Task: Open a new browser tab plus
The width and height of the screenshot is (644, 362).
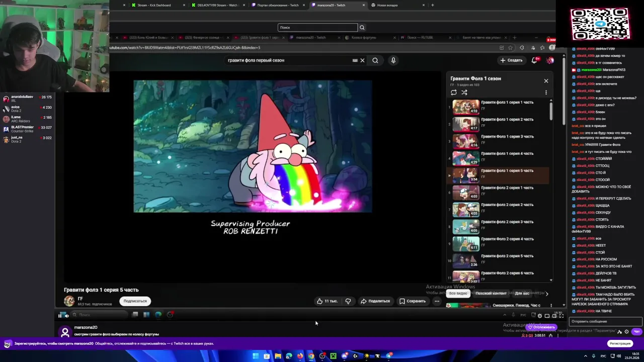Action: [432, 5]
